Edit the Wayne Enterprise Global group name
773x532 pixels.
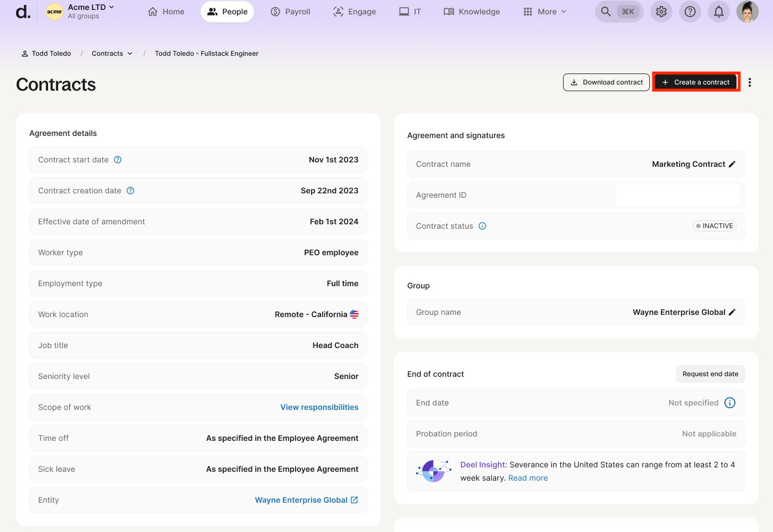point(732,312)
